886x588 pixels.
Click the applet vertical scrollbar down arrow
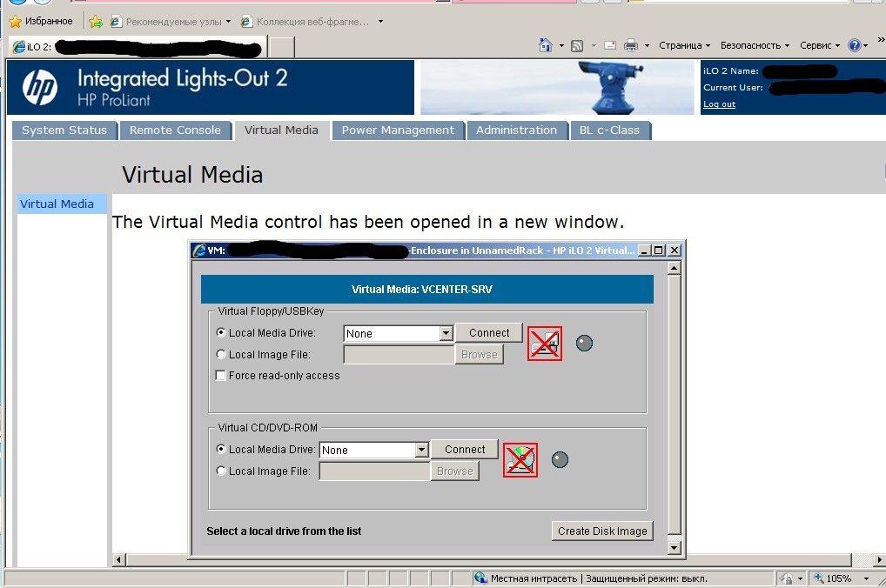pos(675,547)
